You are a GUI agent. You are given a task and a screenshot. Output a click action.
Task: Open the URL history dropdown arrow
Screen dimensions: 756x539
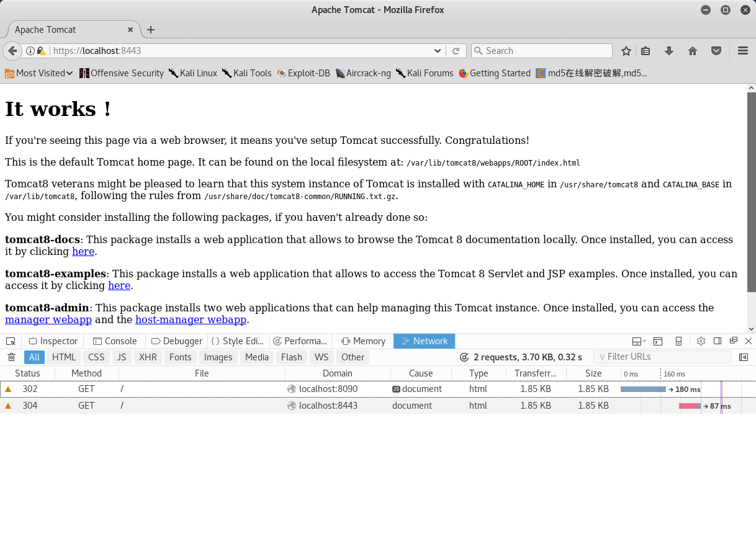(438, 51)
